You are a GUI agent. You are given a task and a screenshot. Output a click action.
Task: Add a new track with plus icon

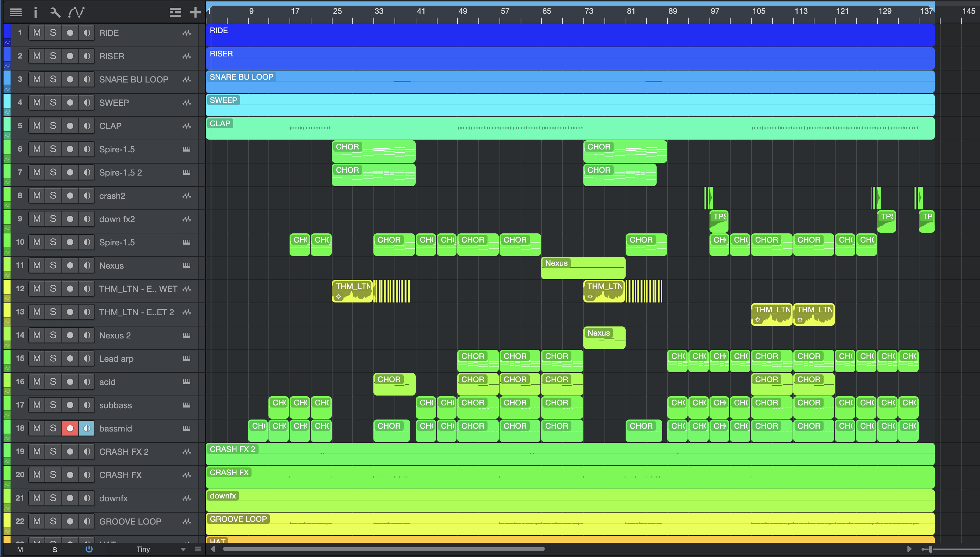coord(195,13)
